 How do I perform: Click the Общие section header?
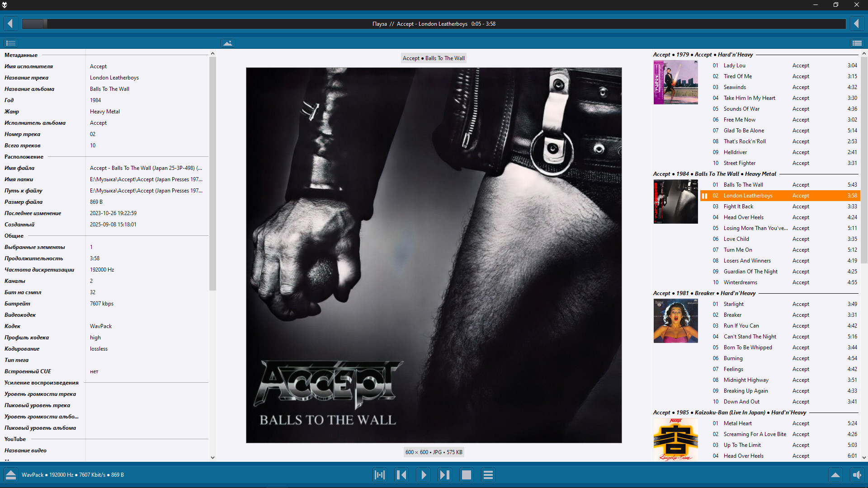[14, 236]
